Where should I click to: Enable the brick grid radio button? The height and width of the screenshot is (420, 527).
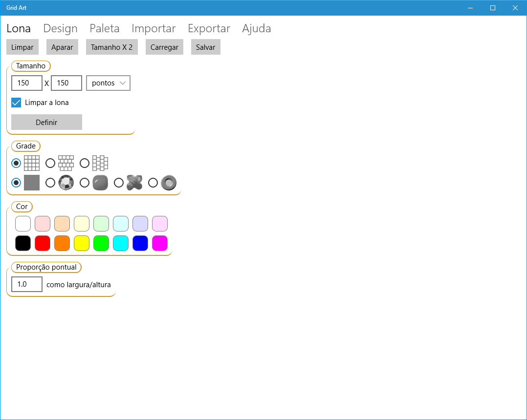50,163
